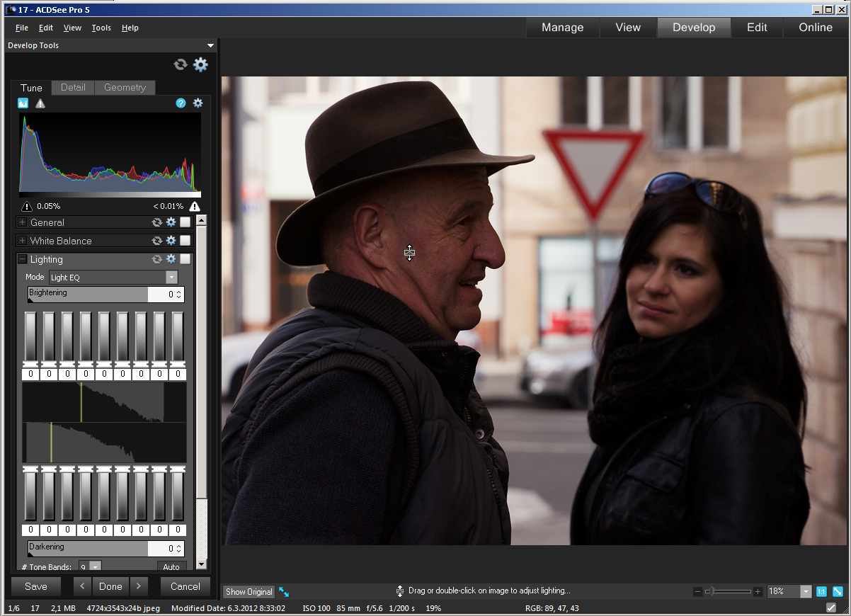Toggle the exposure warning triangle above histogram

point(40,103)
